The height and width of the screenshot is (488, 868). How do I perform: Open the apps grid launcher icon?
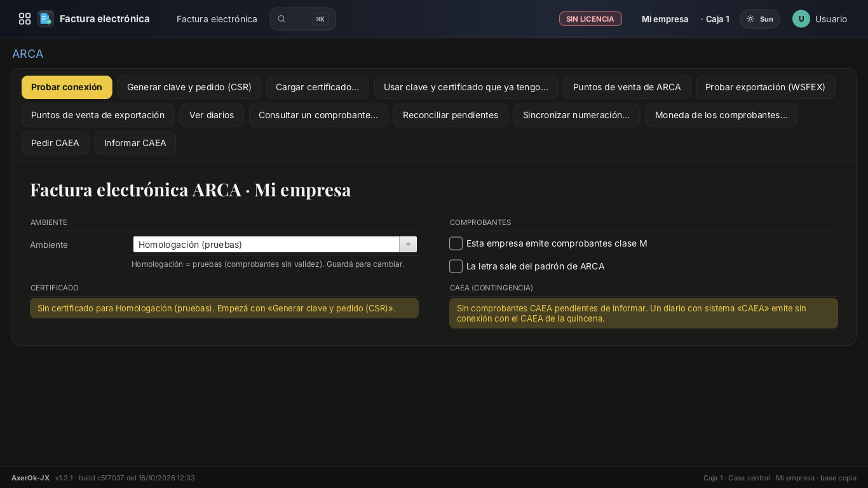[25, 19]
